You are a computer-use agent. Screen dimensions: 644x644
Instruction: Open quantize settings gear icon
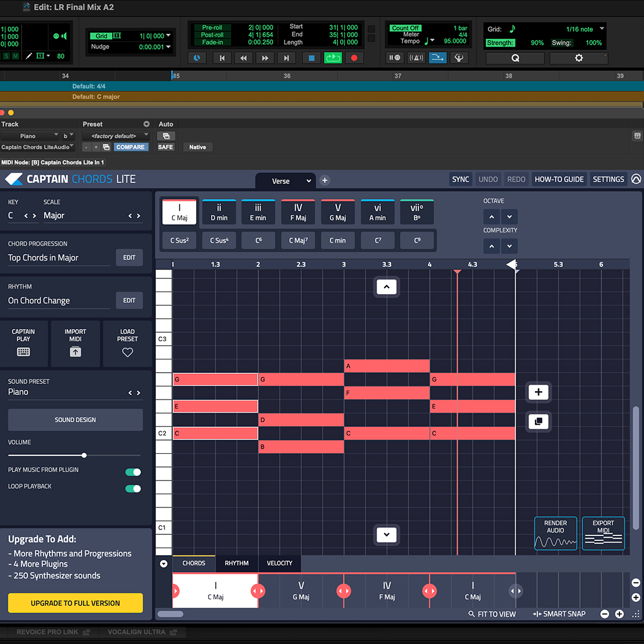coord(578,58)
